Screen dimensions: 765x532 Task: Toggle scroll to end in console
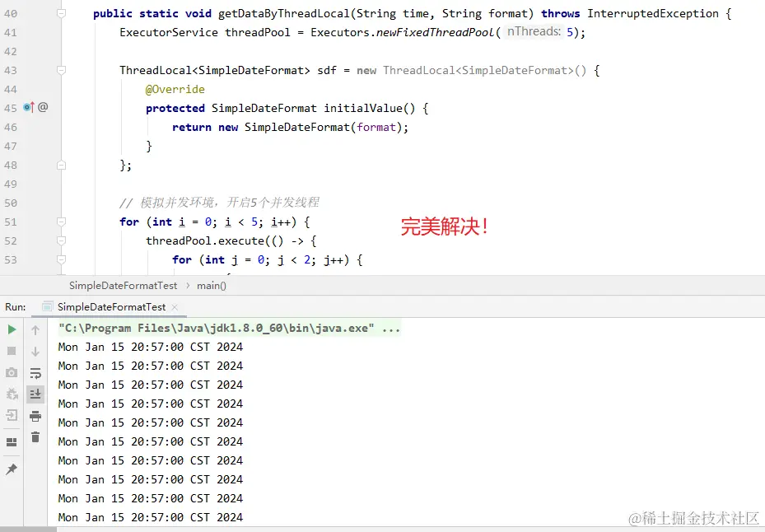[x=34, y=394]
